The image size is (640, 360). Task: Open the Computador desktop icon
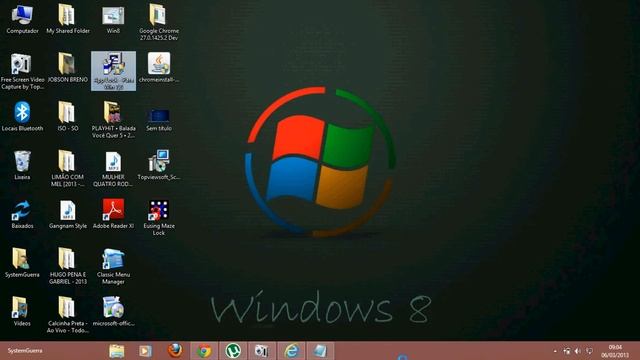(x=22, y=19)
